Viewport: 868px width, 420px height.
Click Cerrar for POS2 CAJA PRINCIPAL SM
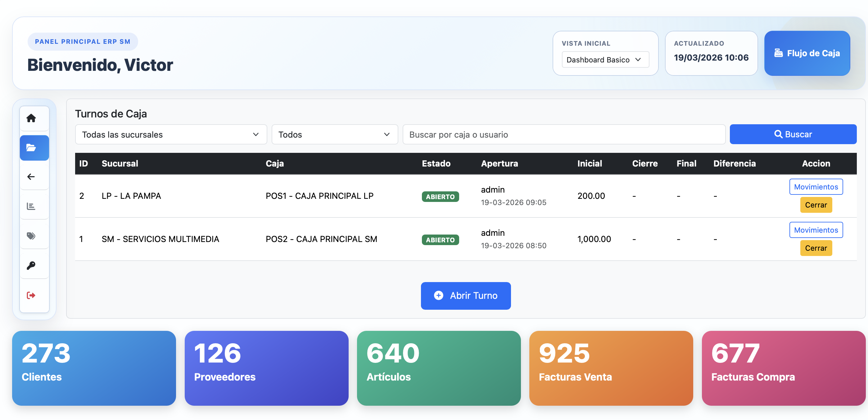(816, 248)
